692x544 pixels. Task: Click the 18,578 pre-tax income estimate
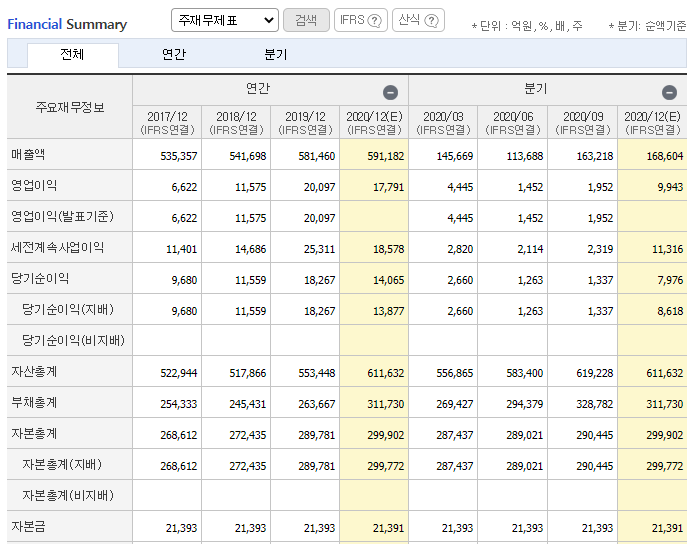click(x=388, y=249)
